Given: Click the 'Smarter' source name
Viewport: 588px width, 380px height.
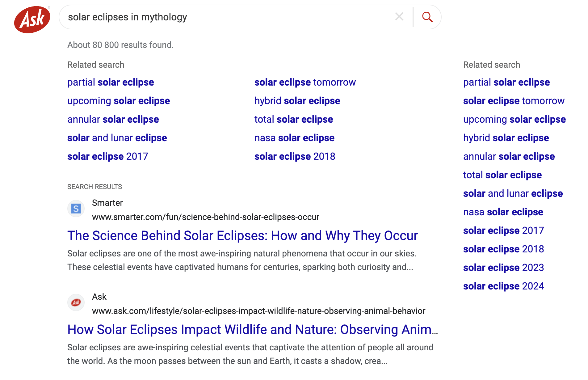Looking at the screenshot, I should [107, 203].
